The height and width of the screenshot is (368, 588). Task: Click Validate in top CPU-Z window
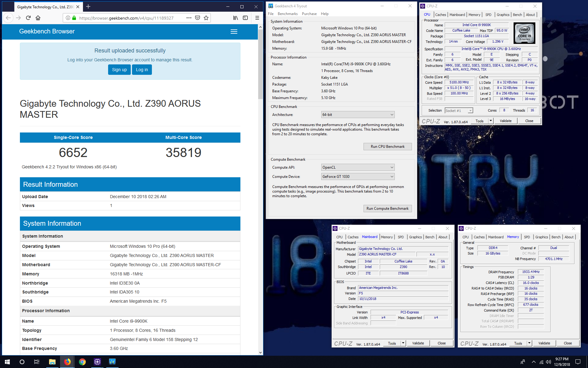(506, 121)
